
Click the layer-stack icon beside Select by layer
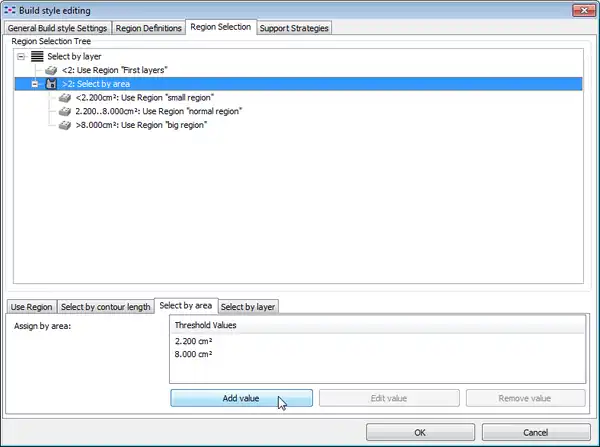[x=37, y=57]
